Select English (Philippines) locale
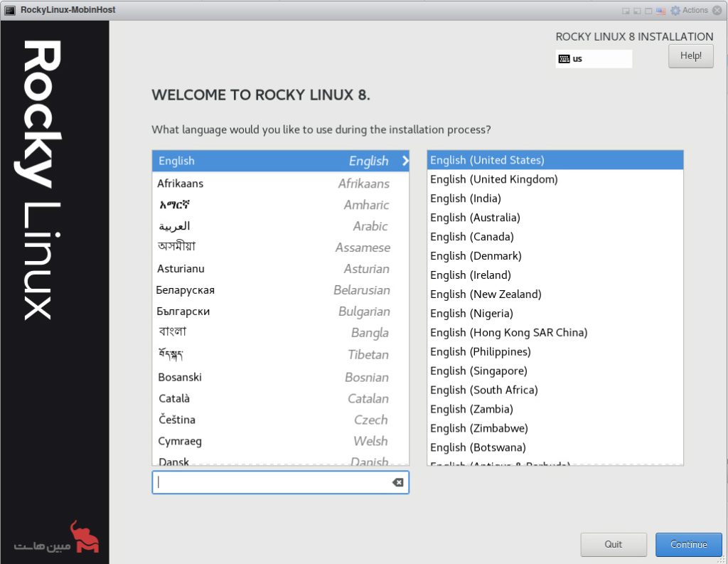This screenshot has width=728, height=564. coord(555,351)
